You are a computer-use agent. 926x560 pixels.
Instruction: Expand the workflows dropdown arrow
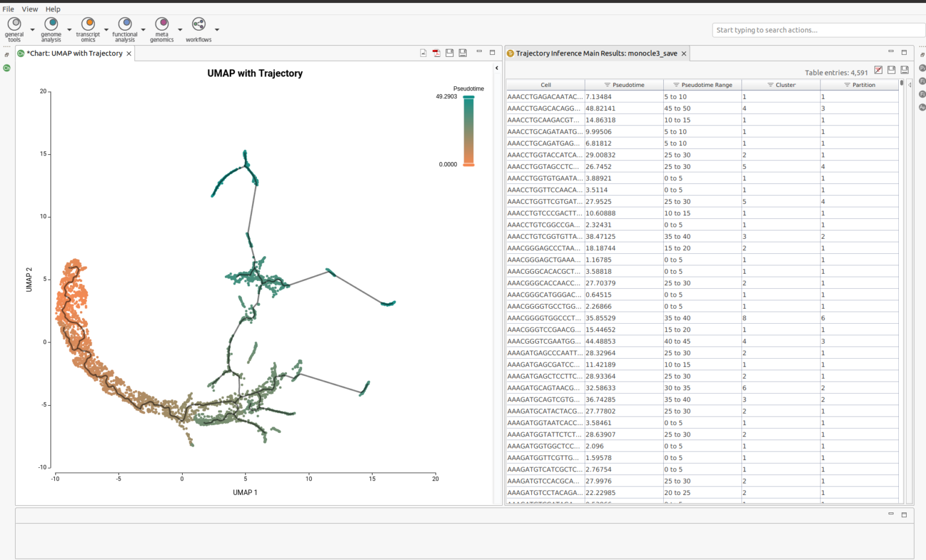[217, 28]
